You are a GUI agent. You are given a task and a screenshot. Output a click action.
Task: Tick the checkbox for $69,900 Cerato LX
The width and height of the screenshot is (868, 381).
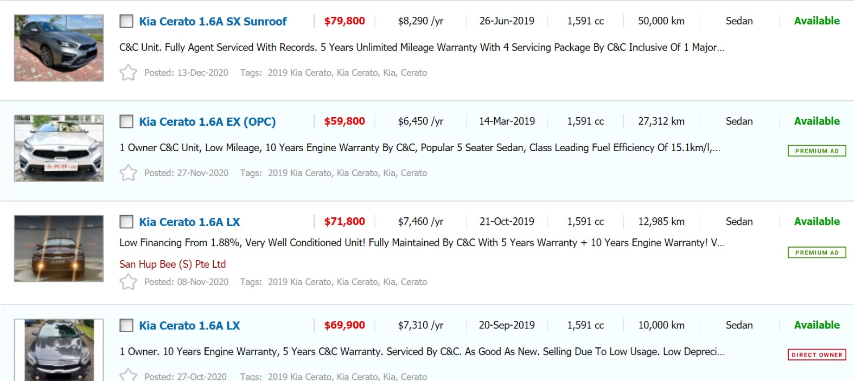pos(126,325)
